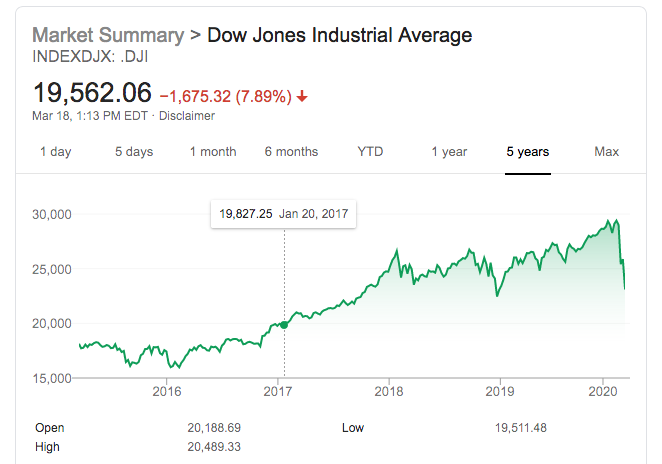Click the Market Summary breadcrumb link
662x464 pixels.
click(109, 36)
